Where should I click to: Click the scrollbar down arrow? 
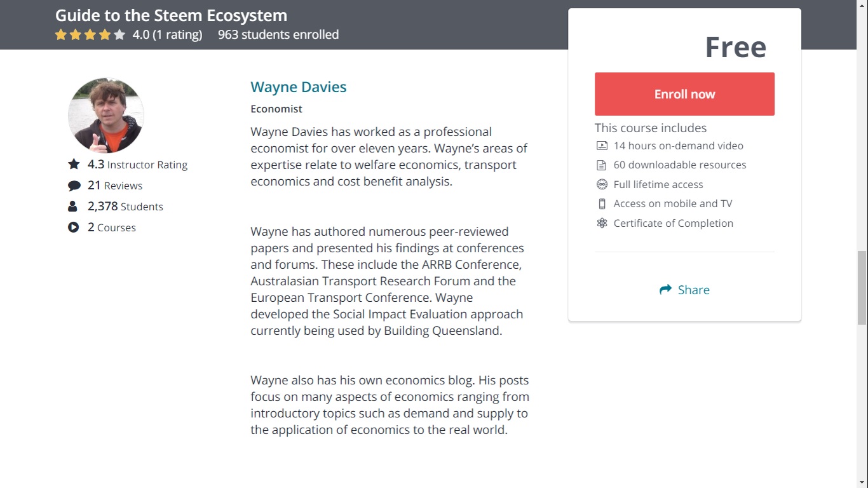coord(862,482)
